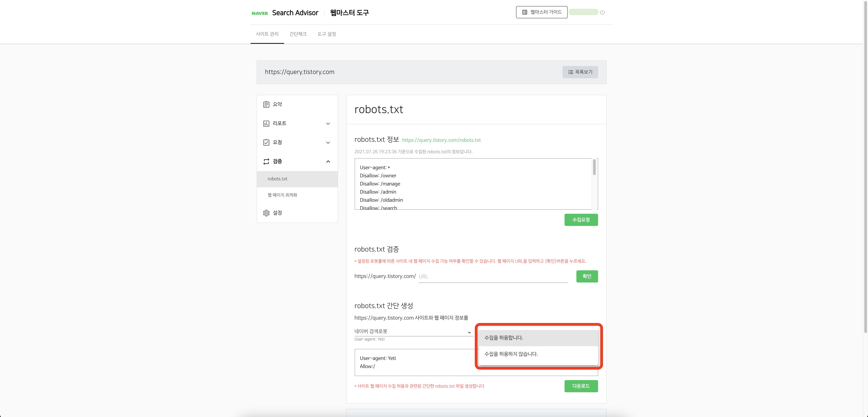Viewport: 868px width, 417px height.
Task: Collapse the 검증 sidebar section chevron
Action: click(328, 162)
